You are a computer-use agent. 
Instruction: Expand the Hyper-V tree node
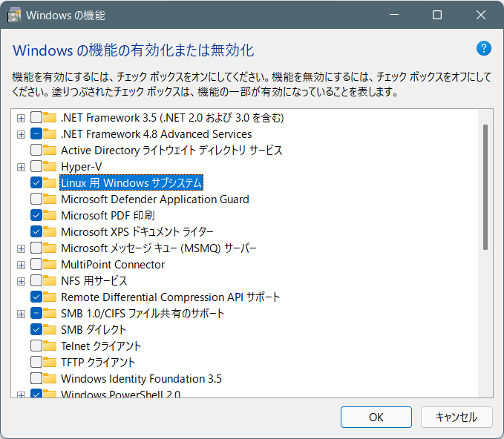click(x=21, y=167)
